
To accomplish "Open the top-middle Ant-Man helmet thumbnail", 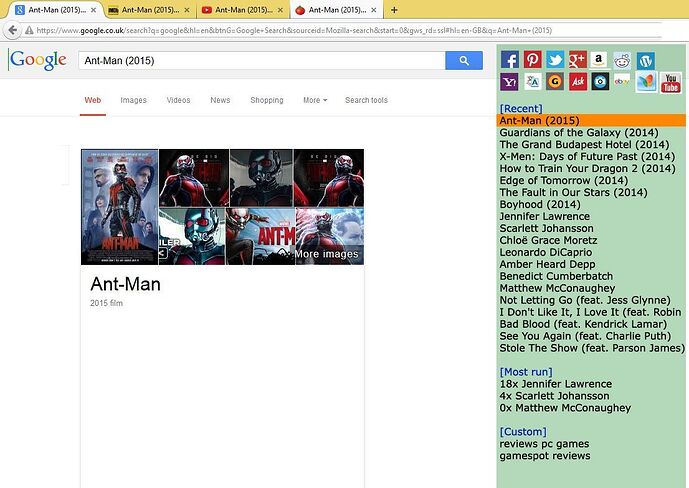I will pos(261,178).
